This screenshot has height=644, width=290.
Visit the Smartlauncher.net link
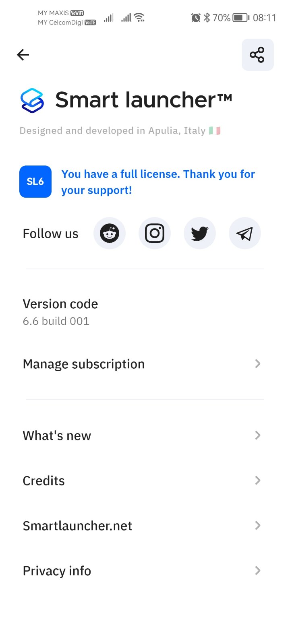tap(77, 526)
